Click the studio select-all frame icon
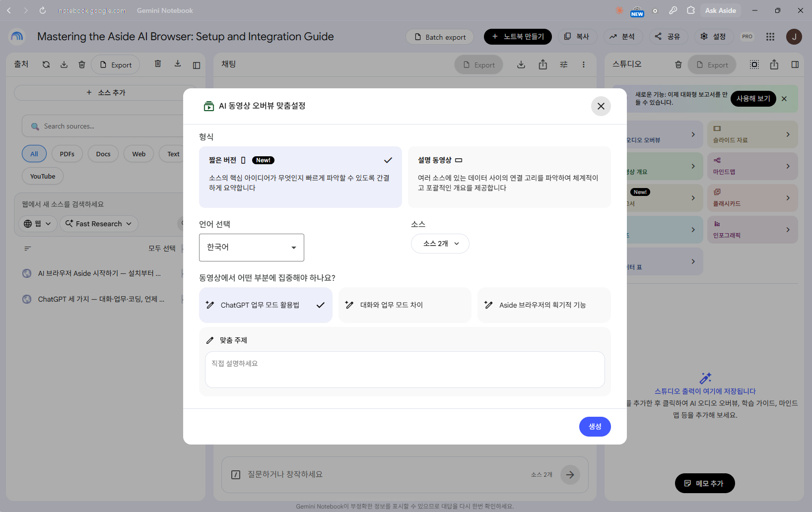Viewport: 812px width, 512px height. (x=754, y=64)
